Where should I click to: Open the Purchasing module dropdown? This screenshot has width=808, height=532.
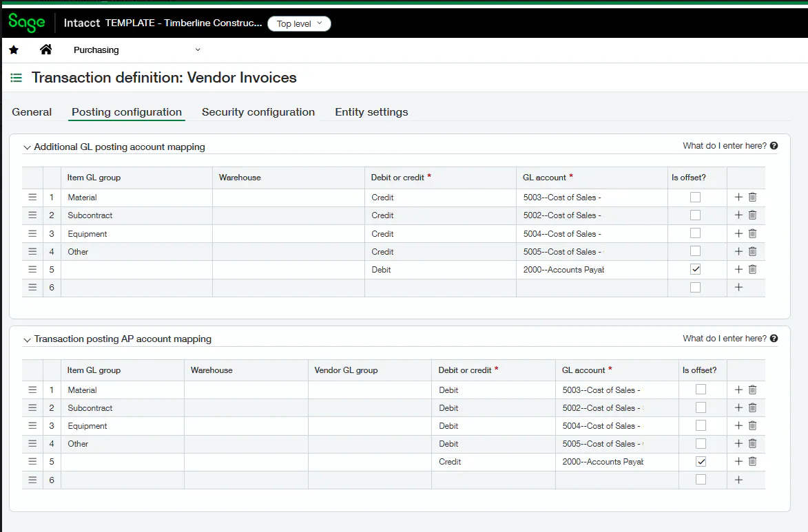coord(136,50)
